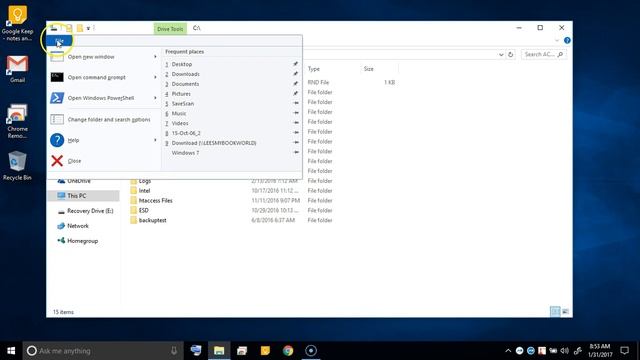
Task: Click the blue Help question mark icon
Action: 57,140
